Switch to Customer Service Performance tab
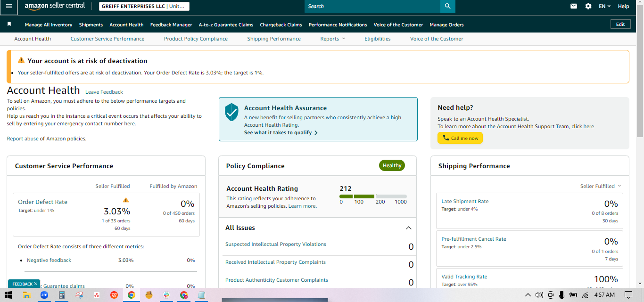Image resolution: width=644 pixels, height=302 pixels. pyautogui.click(x=107, y=39)
